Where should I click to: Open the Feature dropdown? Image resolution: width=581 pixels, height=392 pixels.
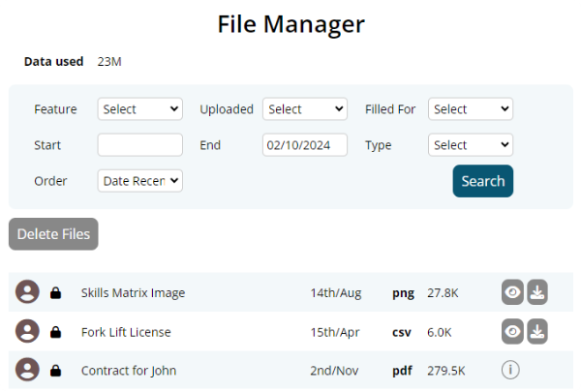[x=140, y=109]
